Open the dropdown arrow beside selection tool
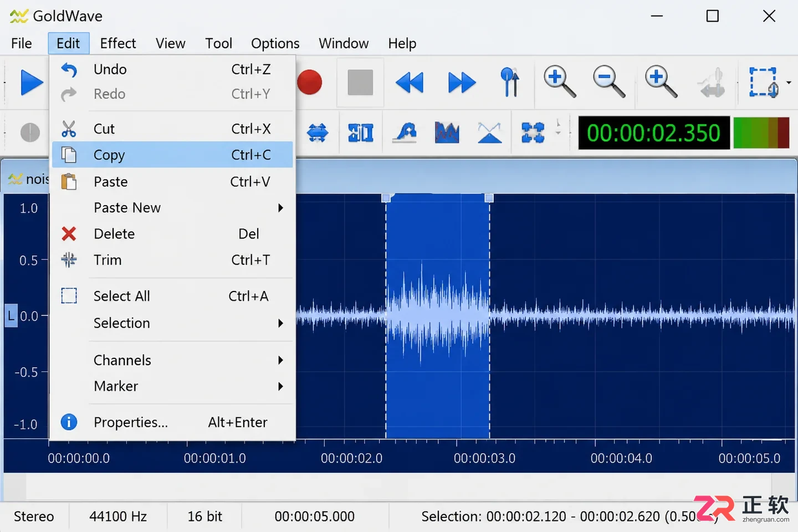This screenshot has height=532, width=798. pyautogui.click(x=789, y=83)
